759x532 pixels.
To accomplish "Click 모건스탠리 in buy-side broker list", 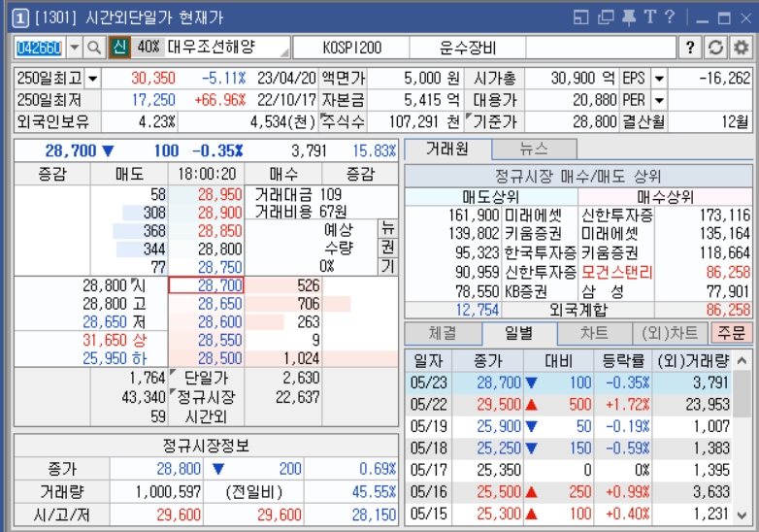I will [x=617, y=273].
